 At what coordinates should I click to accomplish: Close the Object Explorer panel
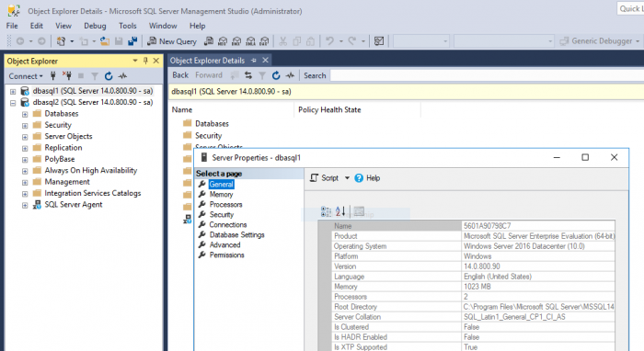coord(156,61)
